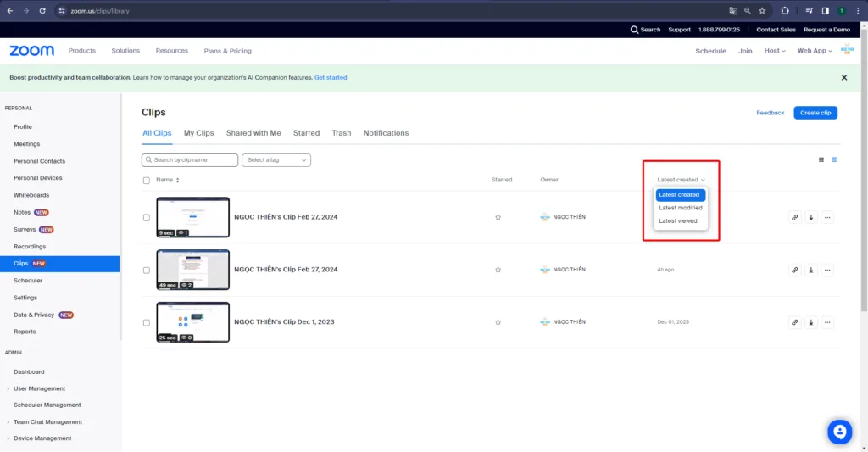Download the Dec 1, 2023 clip
The image size is (868, 452).
tap(811, 322)
